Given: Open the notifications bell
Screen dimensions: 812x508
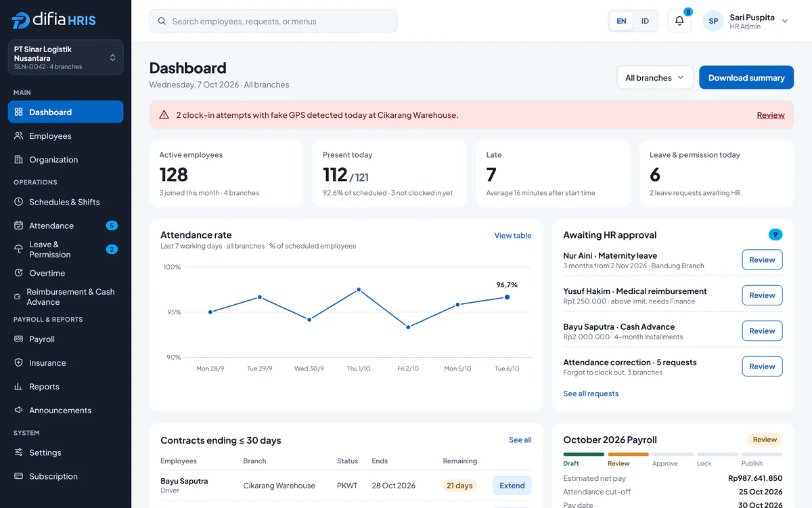Looking at the screenshot, I should tap(679, 21).
